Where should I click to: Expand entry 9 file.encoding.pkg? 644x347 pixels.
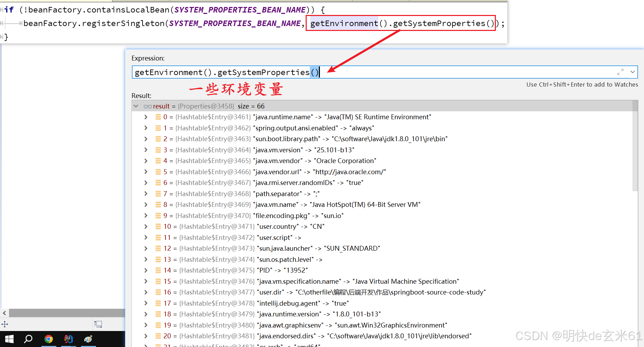tap(146, 216)
